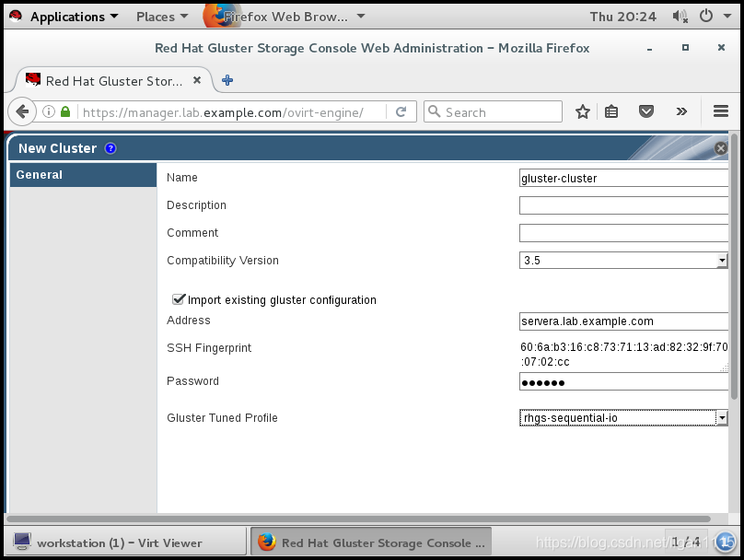This screenshot has height=560, width=744.
Task: Click the New Cluster dialog title
Action: click(x=57, y=148)
